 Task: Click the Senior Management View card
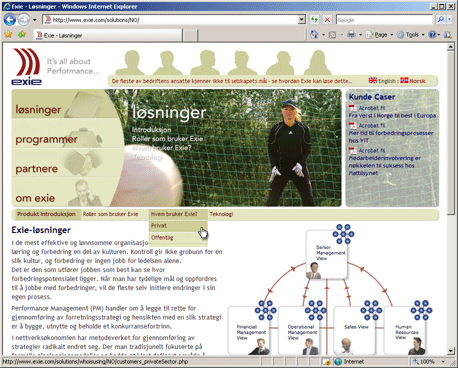coord(327,254)
